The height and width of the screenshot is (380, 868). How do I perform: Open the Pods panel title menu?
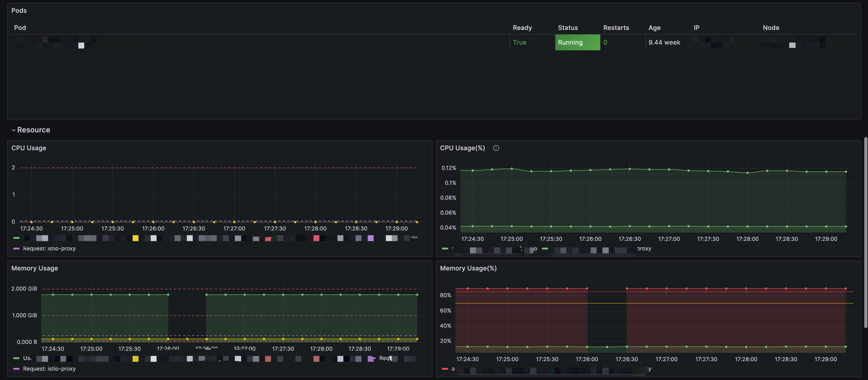click(x=19, y=10)
